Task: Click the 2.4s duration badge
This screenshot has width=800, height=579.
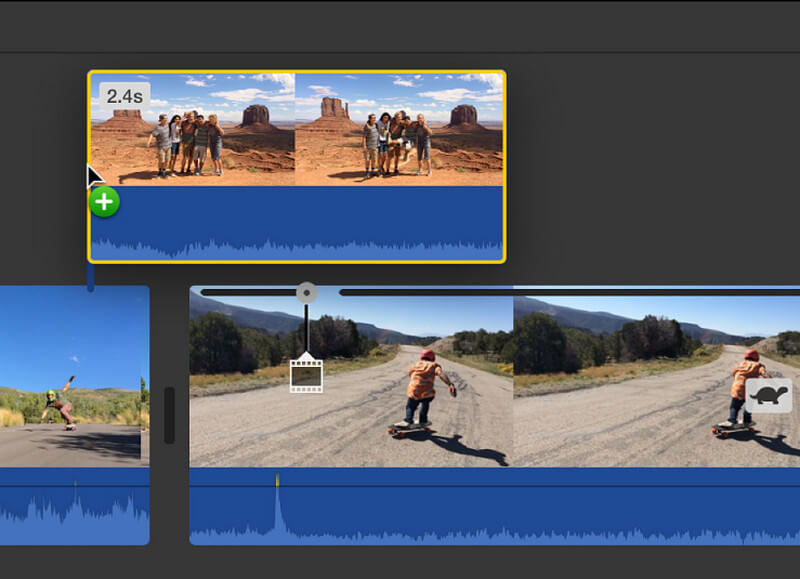Action: 125,96
